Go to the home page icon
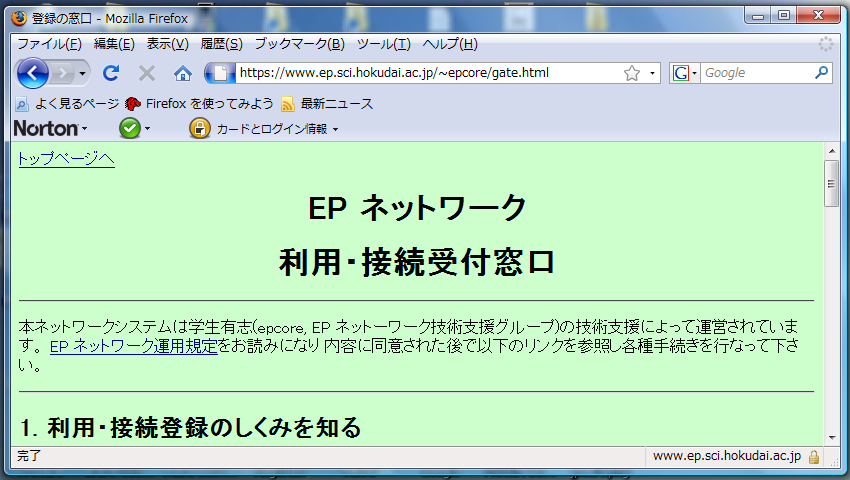The height and width of the screenshot is (480, 850). 183,73
